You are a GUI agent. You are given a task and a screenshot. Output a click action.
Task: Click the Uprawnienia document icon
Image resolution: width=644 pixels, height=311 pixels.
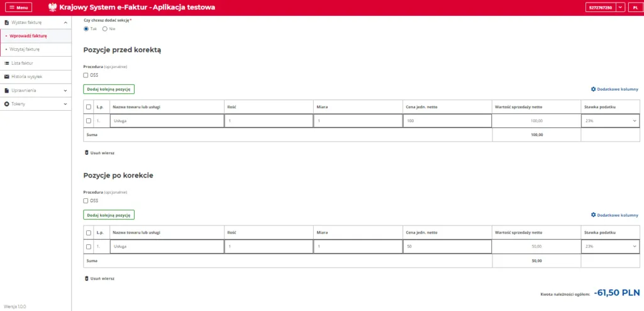[6, 91]
